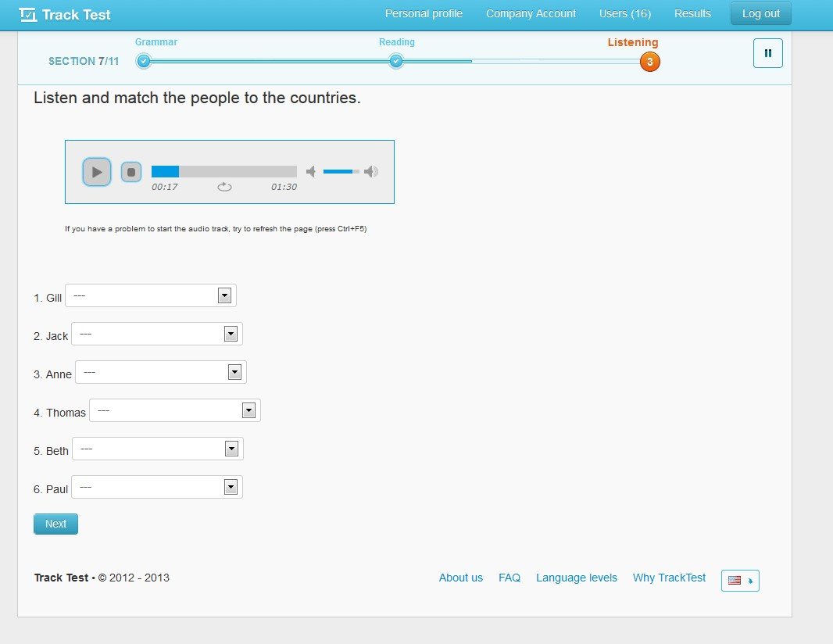
Task: Open the country dropdown for Beth
Action: pos(158,449)
